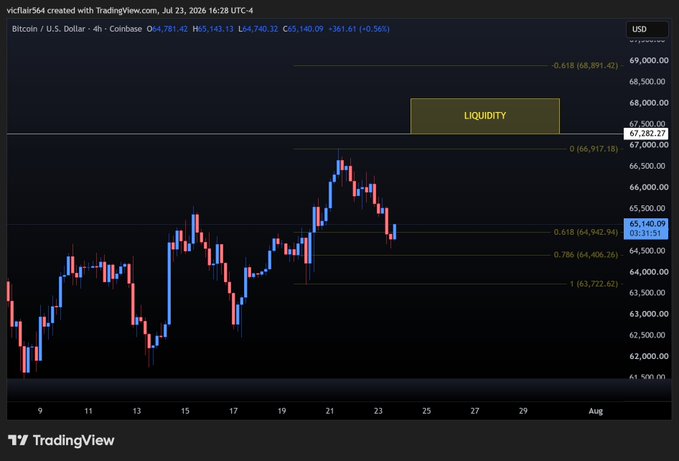Click the low value L64,740.32

click(258, 29)
